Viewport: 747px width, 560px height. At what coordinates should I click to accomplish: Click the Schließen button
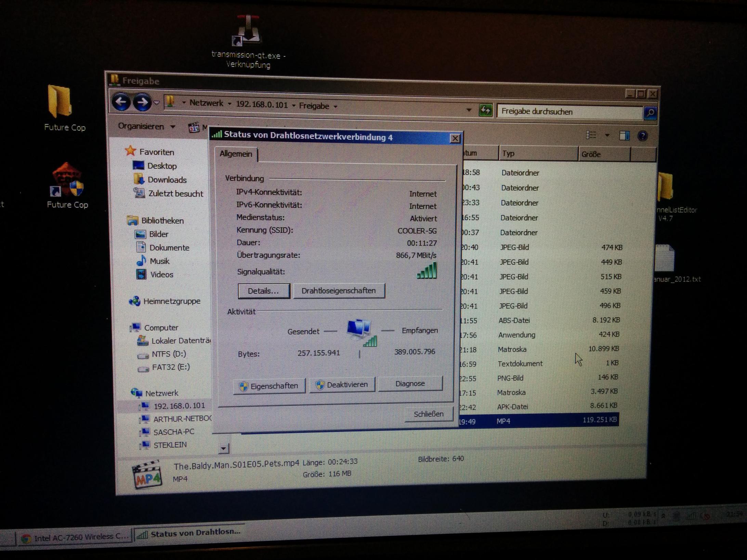coord(429,414)
